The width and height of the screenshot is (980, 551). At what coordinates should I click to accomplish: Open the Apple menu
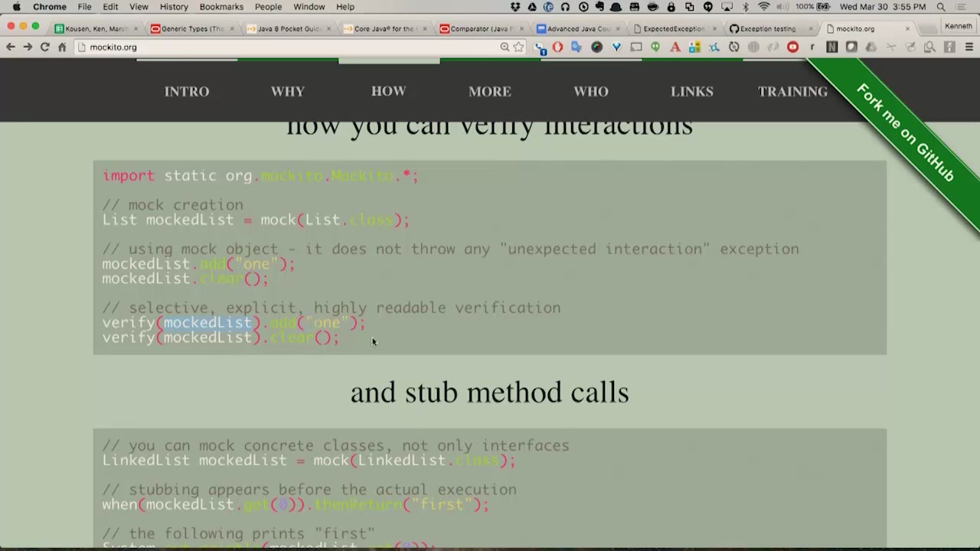tap(16, 7)
